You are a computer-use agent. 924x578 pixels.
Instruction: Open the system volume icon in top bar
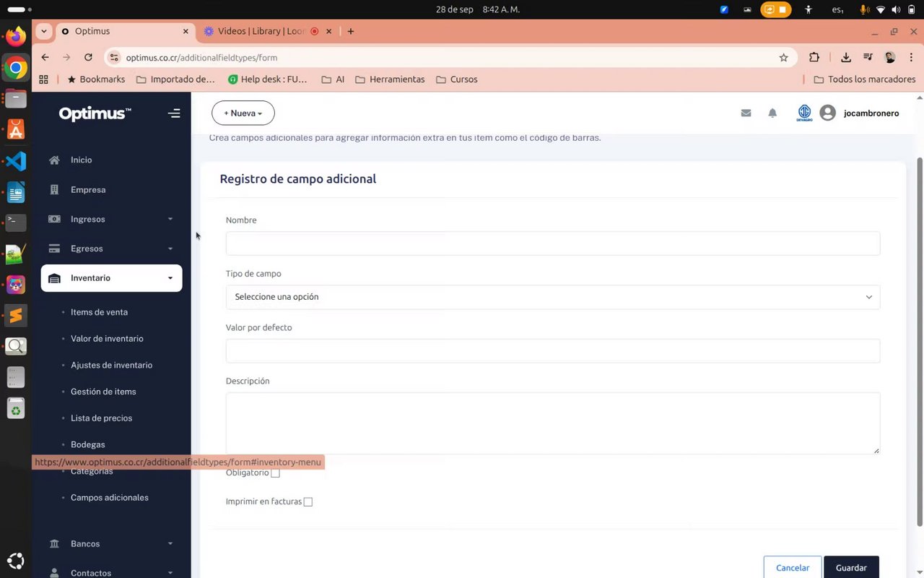tap(896, 9)
